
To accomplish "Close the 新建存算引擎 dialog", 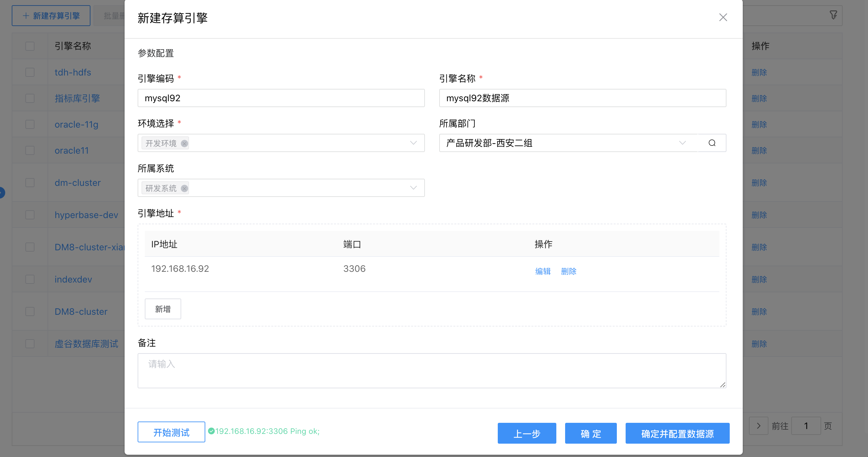I will tap(723, 17).
